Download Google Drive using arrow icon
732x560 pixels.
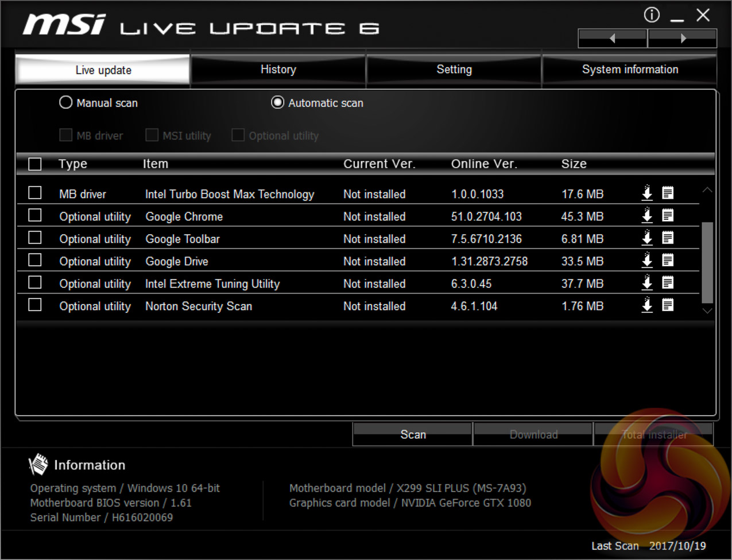click(647, 260)
